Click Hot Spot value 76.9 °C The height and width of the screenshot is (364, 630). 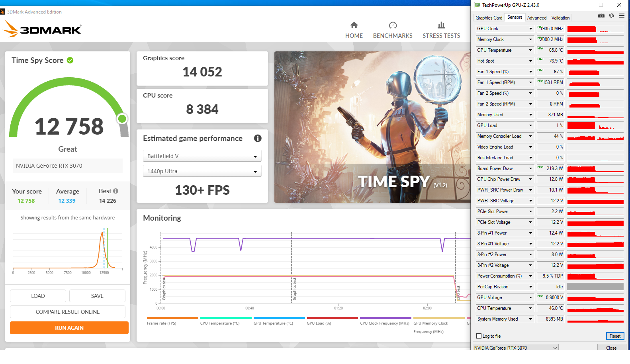click(x=550, y=61)
